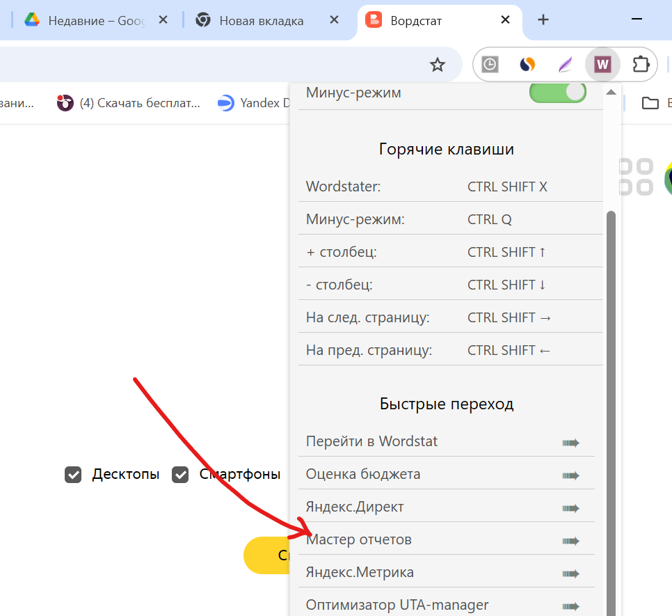This screenshot has width=672, height=616.
Task: Switch to the Новая вкладка tab
Action: pos(261,21)
